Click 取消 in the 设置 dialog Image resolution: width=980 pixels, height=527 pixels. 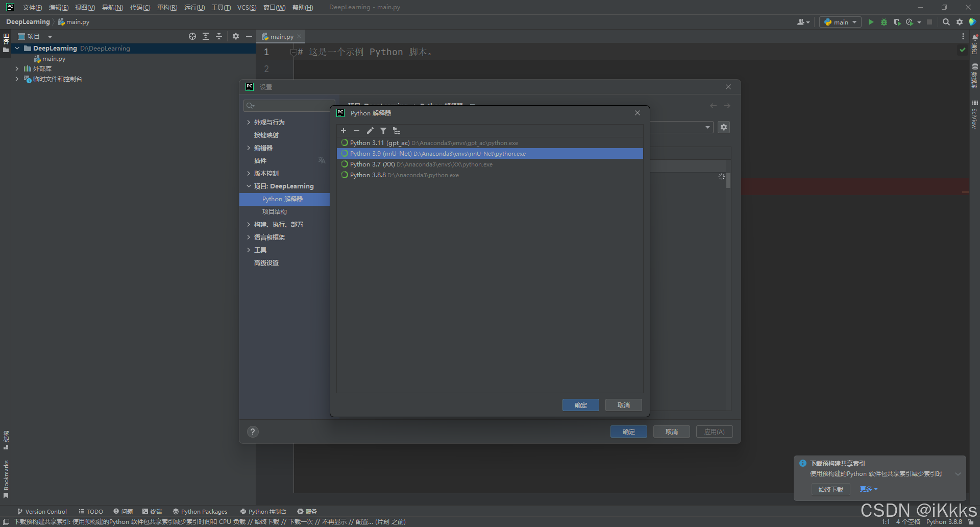[x=672, y=432]
